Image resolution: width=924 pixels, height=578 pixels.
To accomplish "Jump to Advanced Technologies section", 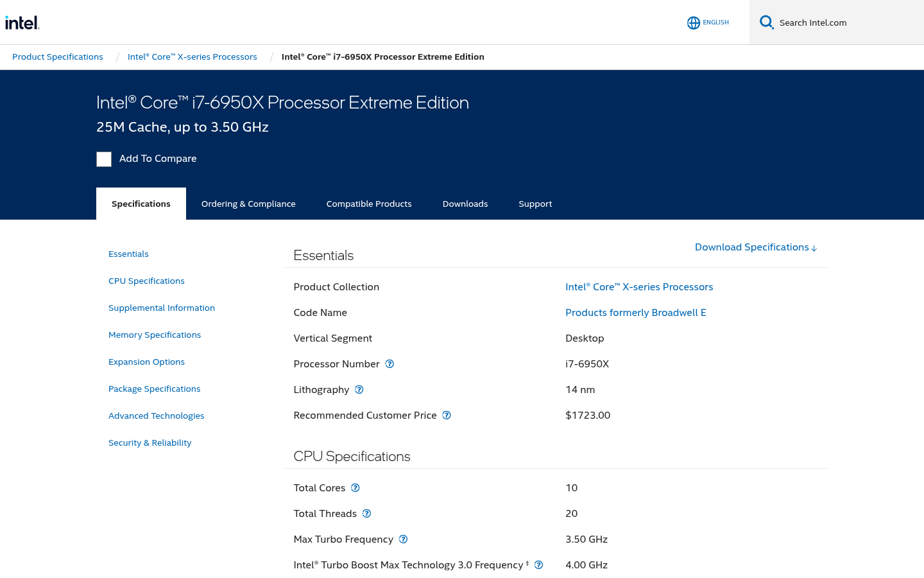I will (156, 416).
